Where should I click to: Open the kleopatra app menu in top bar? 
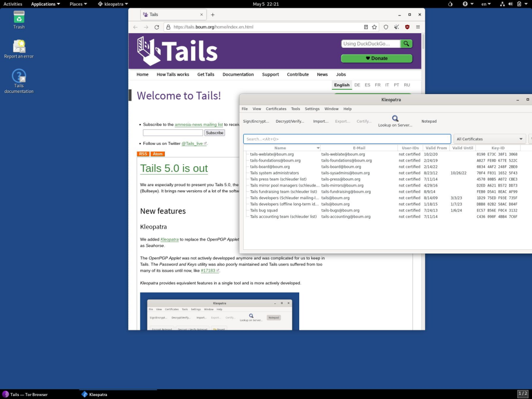click(113, 4)
